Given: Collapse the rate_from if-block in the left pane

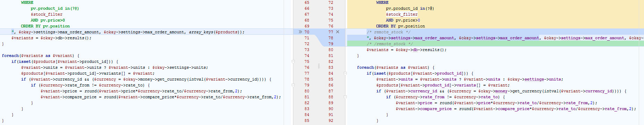Looking at the screenshot, I should click(x=293, y=85).
